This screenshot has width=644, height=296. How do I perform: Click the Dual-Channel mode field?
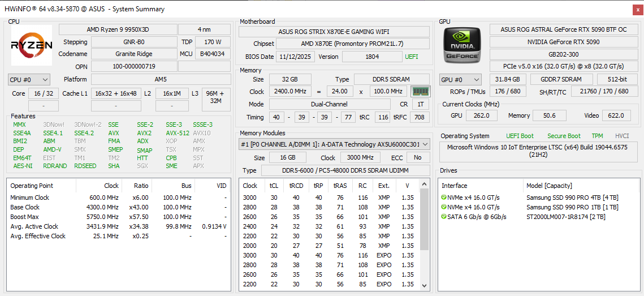point(330,105)
